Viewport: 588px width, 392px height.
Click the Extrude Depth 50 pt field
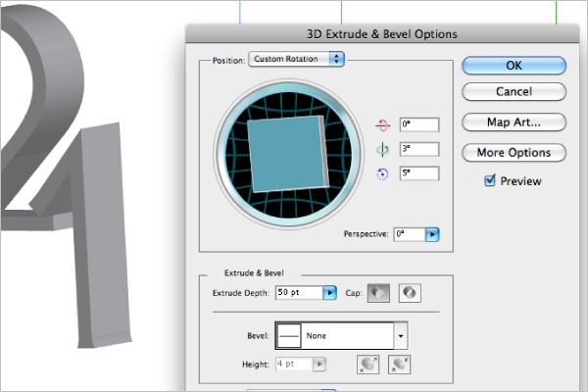click(299, 293)
